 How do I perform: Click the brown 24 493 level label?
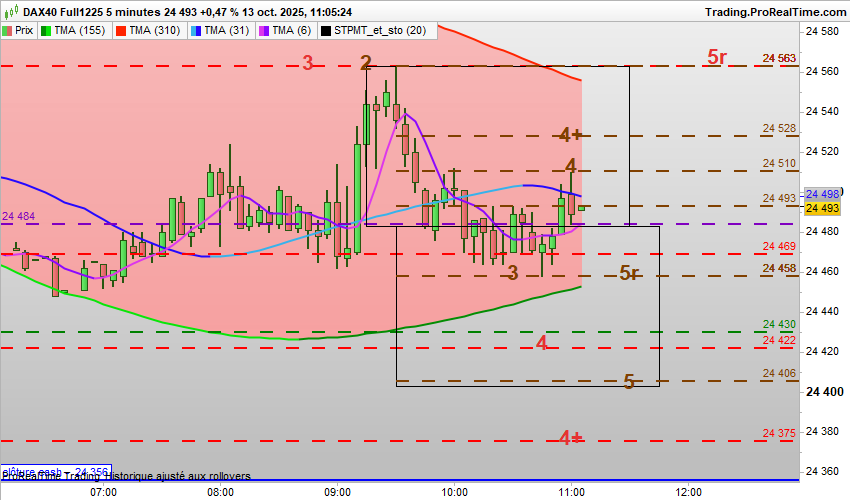(x=779, y=198)
